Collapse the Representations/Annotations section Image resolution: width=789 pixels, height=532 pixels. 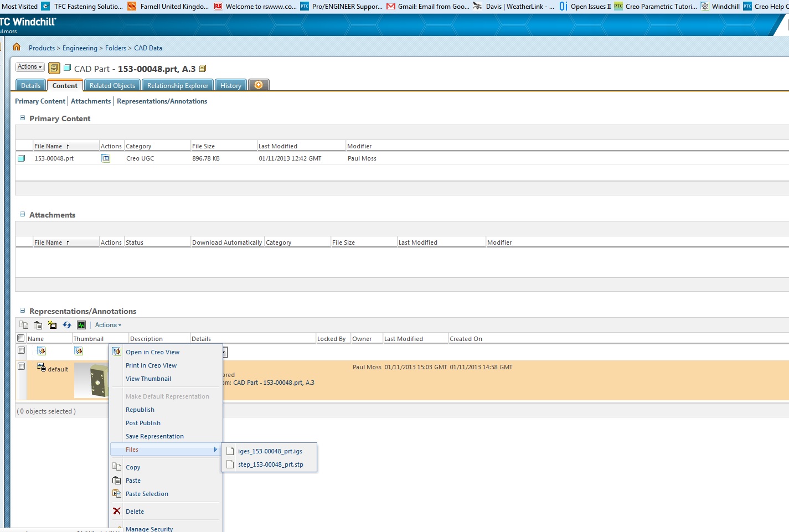(23, 311)
